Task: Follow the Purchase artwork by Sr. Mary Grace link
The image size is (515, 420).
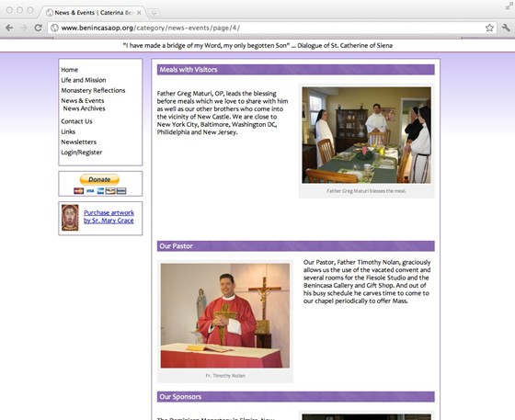Action: [109, 217]
